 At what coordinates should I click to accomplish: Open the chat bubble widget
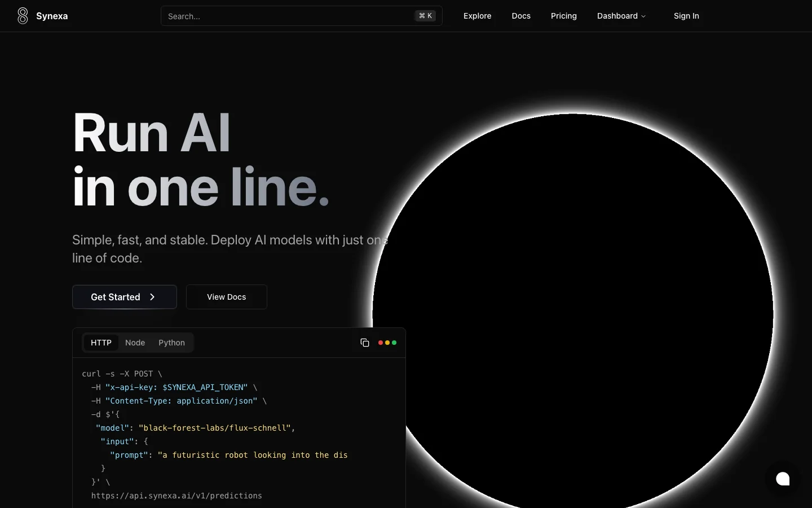(x=783, y=479)
